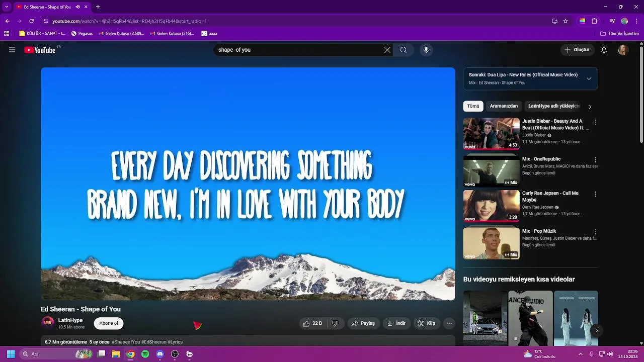Download the video with İndir
The height and width of the screenshot is (362, 644).
[x=396, y=323]
